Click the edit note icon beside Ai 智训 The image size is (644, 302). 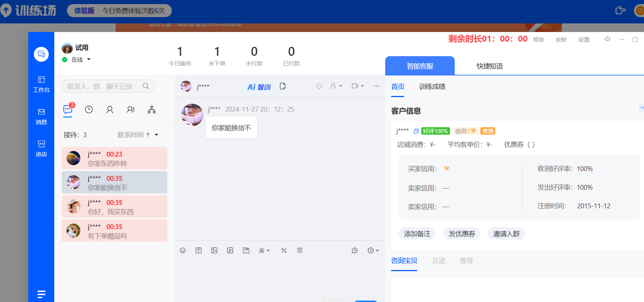pos(283,86)
